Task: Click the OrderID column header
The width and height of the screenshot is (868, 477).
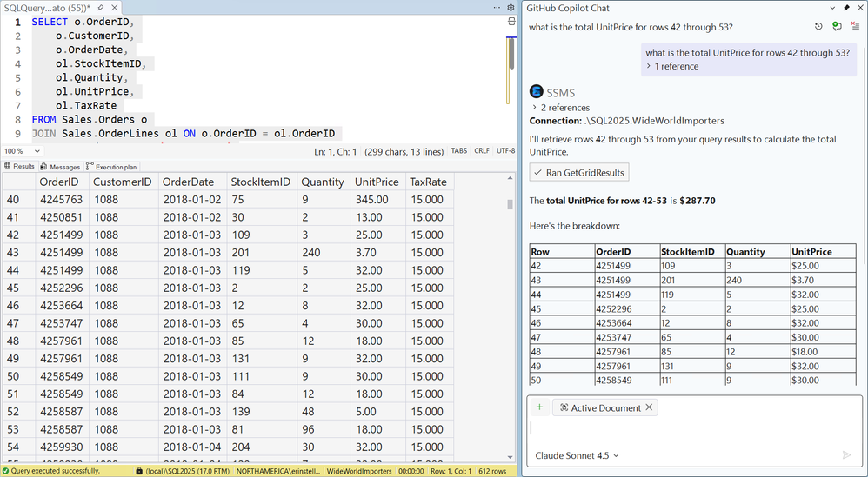Action: (62, 182)
